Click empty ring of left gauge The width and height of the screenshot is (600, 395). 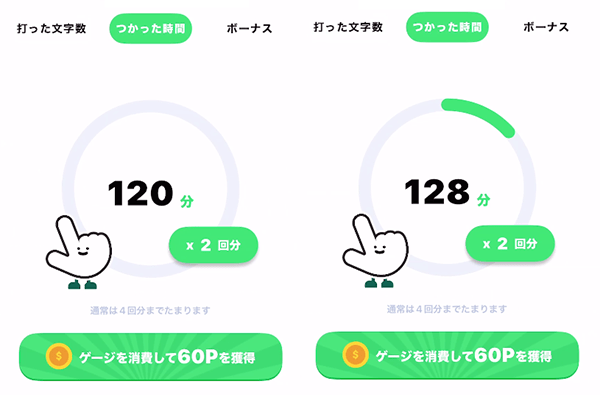pos(150,106)
